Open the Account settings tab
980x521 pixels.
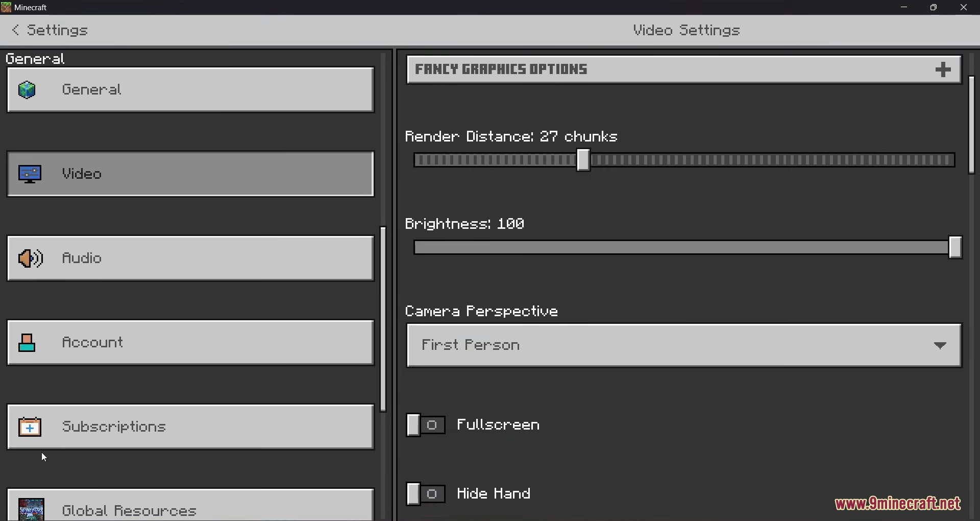click(190, 343)
